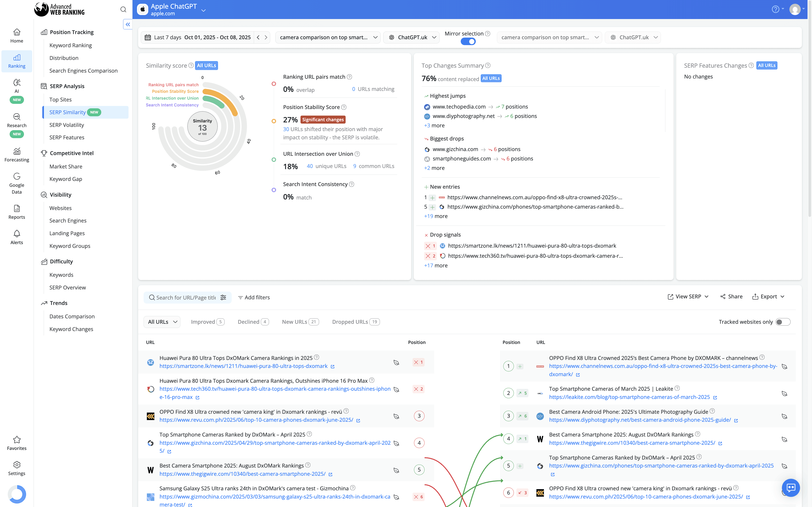Click +3 more under Highest jumps
The height and width of the screenshot is (507, 812).
(434, 125)
